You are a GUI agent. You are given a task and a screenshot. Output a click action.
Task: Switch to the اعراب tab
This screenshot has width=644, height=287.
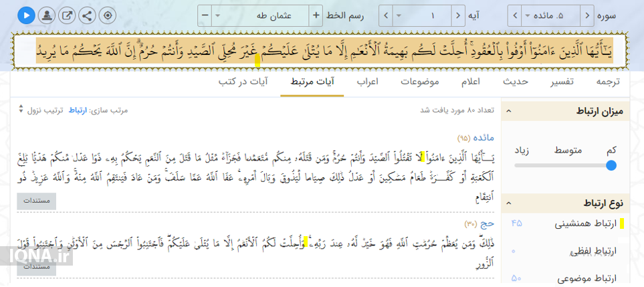[x=368, y=82]
